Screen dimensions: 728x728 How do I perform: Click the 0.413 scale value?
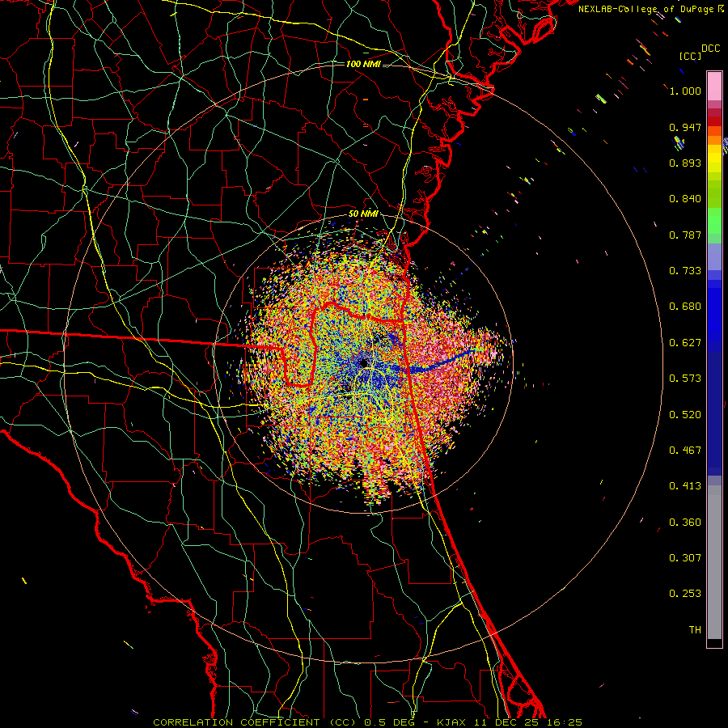pyautogui.click(x=685, y=486)
